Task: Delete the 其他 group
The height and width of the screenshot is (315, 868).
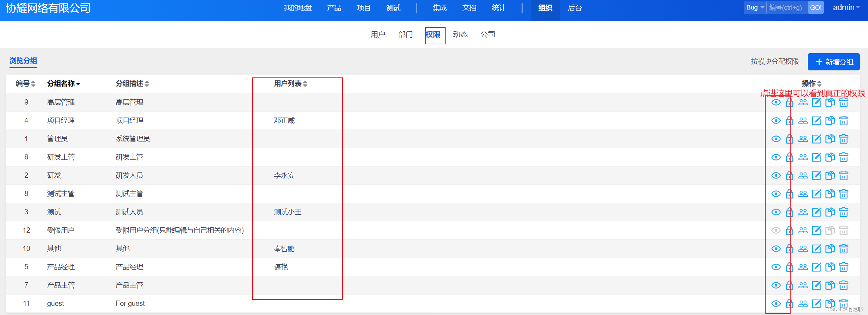Action: click(x=843, y=249)
